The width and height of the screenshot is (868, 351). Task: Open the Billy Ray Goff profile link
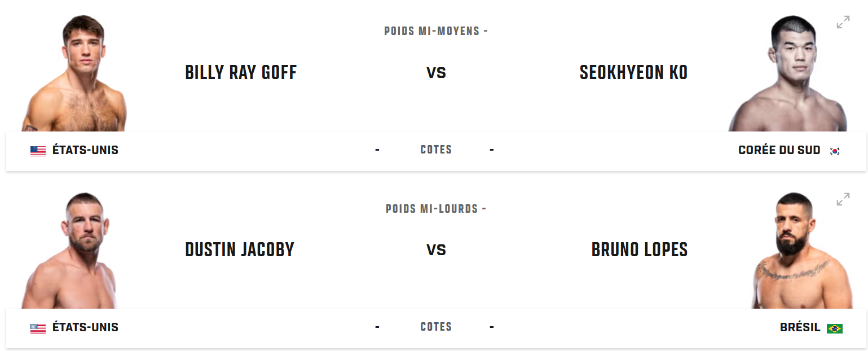point(241,73)
